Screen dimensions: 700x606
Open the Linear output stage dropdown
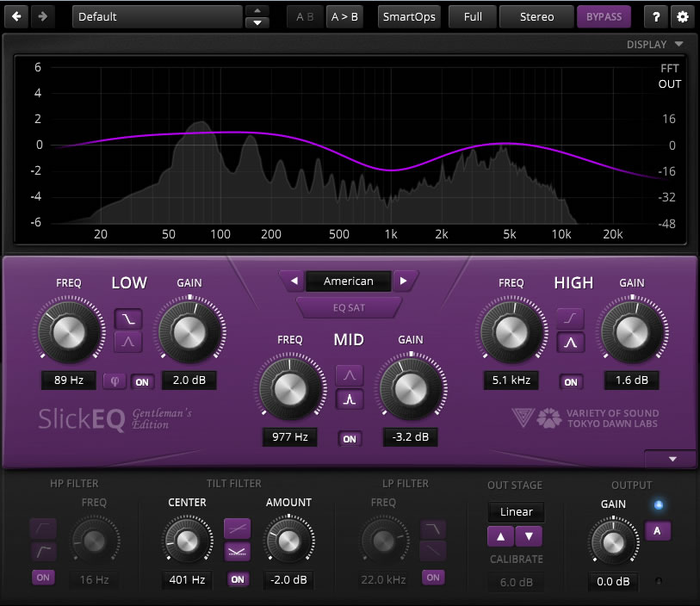coord(516,511)
